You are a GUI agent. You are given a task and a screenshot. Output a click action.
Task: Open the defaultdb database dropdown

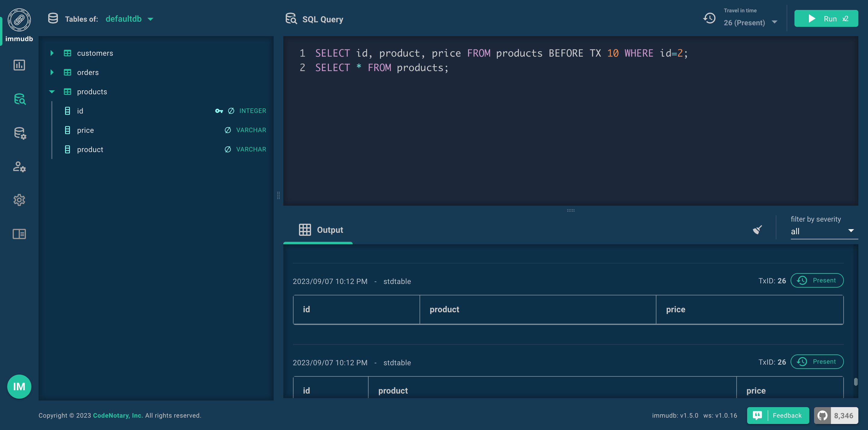click(x=129, y=19)
